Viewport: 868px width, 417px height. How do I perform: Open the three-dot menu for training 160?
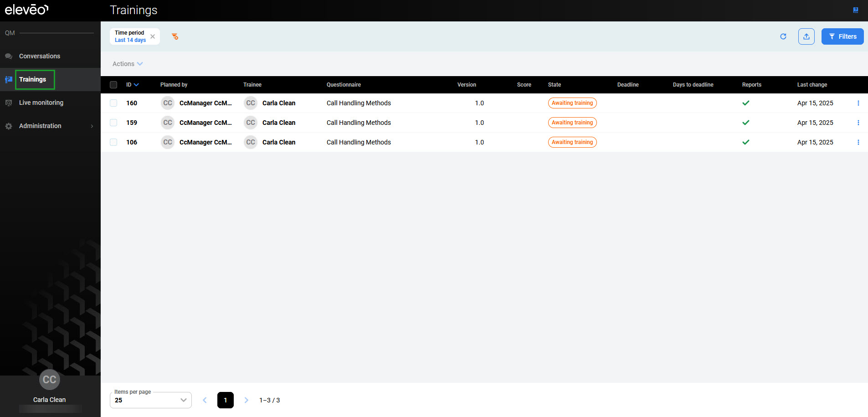[858, 103]
